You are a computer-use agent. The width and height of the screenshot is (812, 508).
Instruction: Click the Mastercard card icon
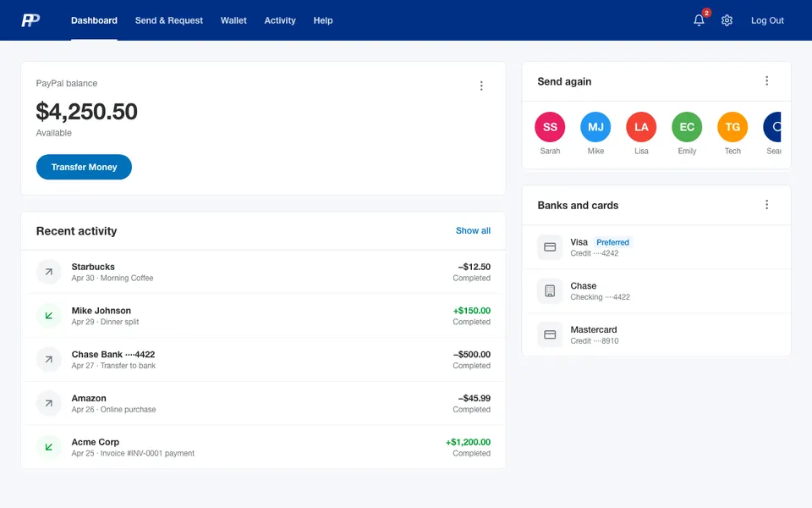tap(550, 335)
